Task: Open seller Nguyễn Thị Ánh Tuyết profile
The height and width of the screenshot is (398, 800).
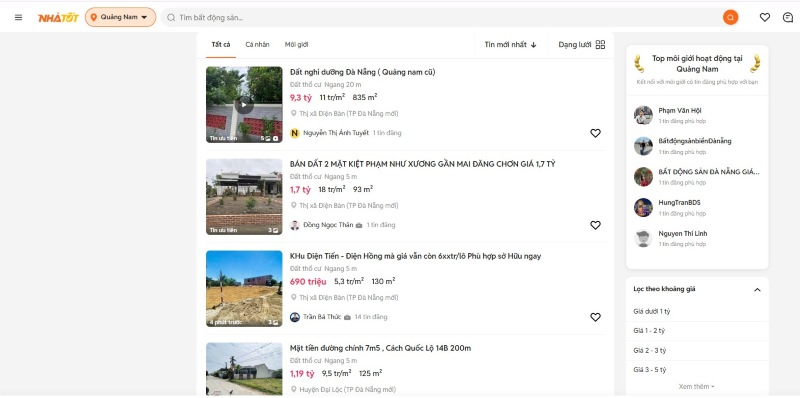Action: (336, 133)
